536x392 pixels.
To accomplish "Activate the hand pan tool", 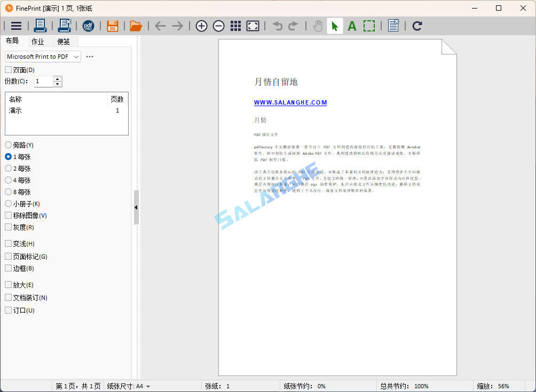I will coord(318,25).
